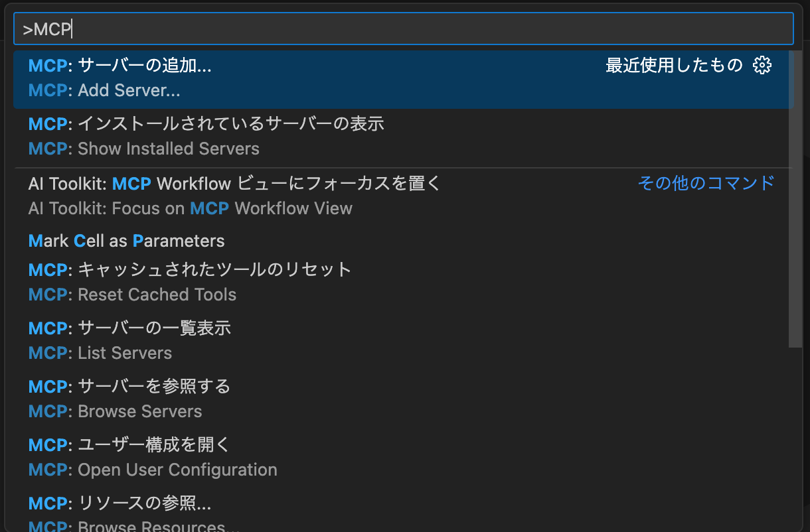810x532 pixels.
Task: Choose "Mark Cell as Parameters"
Action: click(126, 241)
